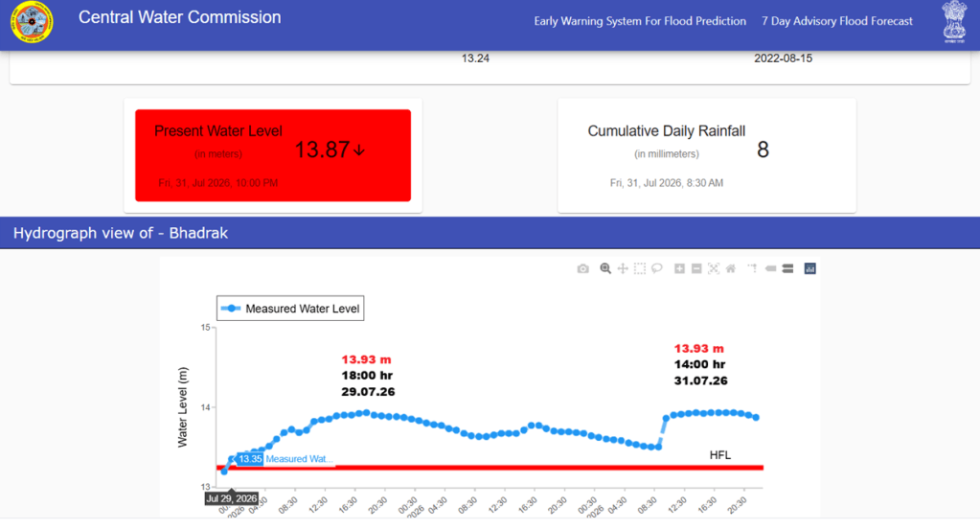Image resolution: width=980 pixels, height=530 pixels.
Task: Click the Central Water Commission logo
Action: [x=32, y=22]
